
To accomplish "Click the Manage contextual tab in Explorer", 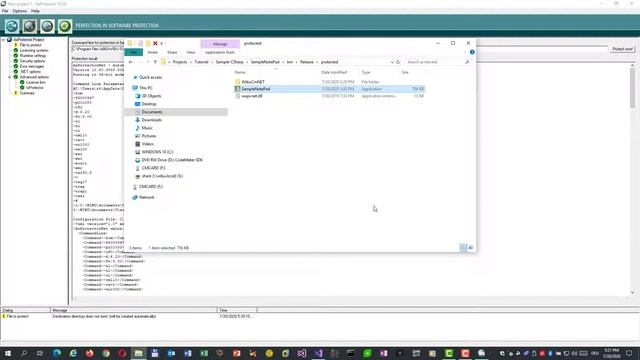I will click(x=220, y=44).
